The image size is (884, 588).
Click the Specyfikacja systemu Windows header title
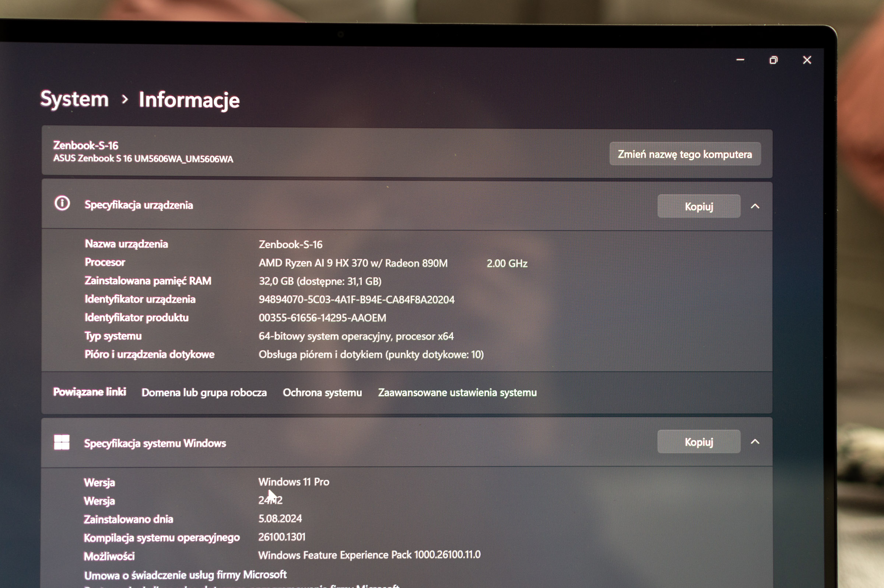click(x=155, y=443)
